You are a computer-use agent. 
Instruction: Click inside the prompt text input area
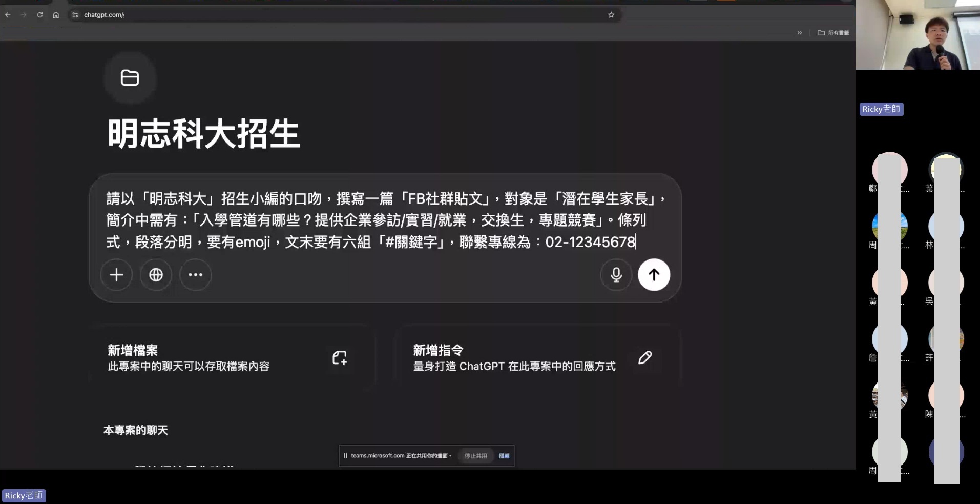(x=384, y=220)
